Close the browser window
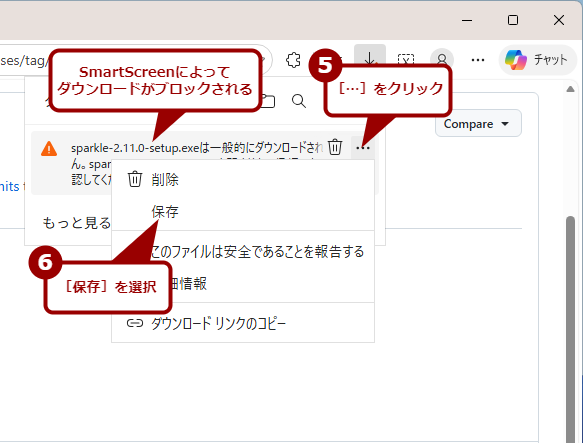 (559, 20)
